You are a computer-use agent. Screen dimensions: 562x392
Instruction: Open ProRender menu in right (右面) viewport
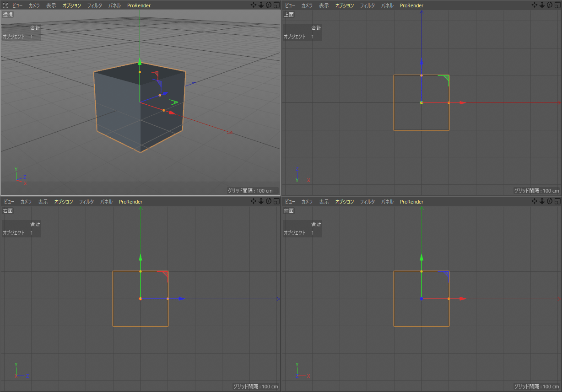pyautogui.click(x=130, y=202)
